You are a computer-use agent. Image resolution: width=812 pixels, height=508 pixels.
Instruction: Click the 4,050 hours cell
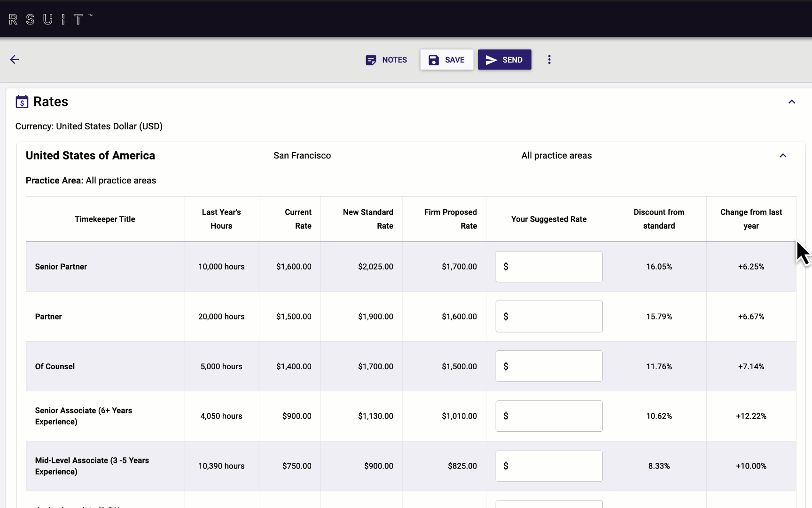click(x=221, y=416)
